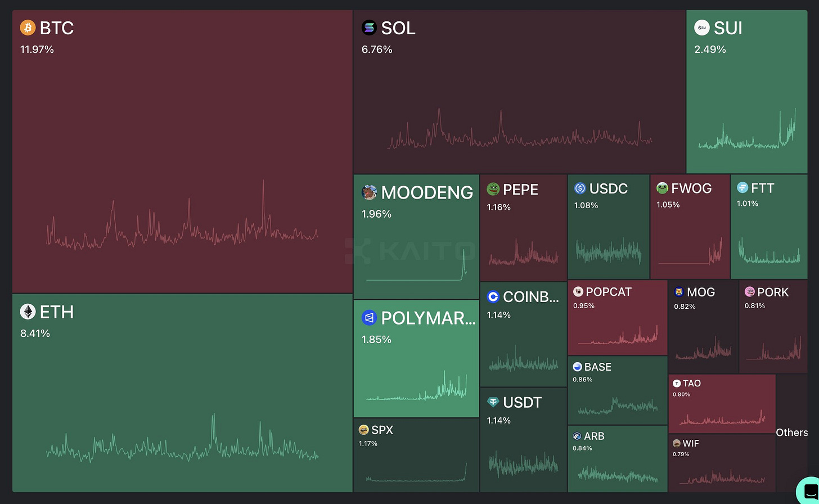Screen dimensions: 819x504
Task: Select the ETH ticker label
Action: (x=57, y=312)
